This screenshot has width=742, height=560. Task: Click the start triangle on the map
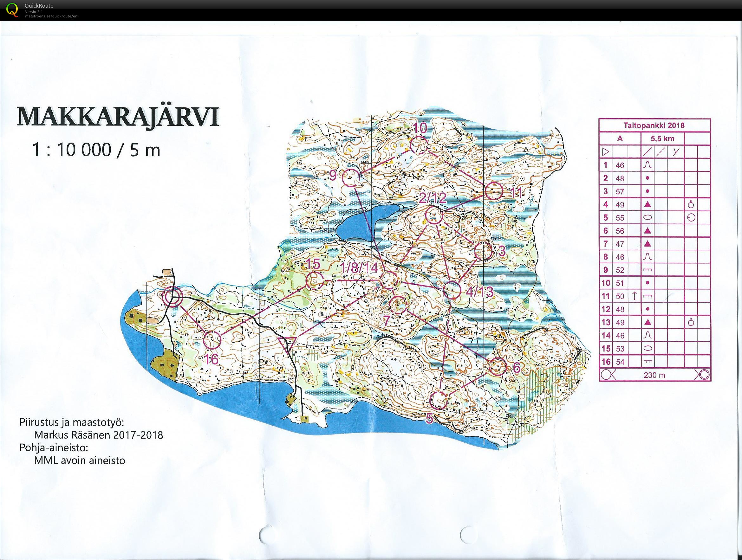(287, 343)
